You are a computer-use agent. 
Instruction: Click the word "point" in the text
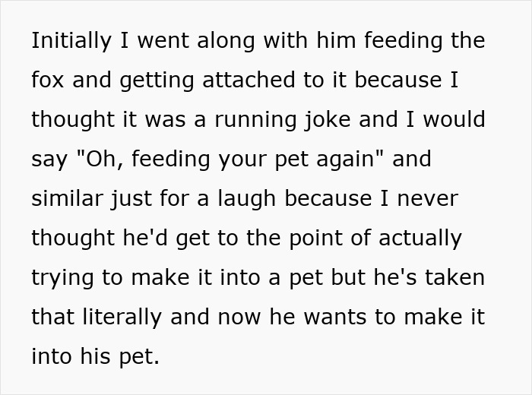point(331,239)
